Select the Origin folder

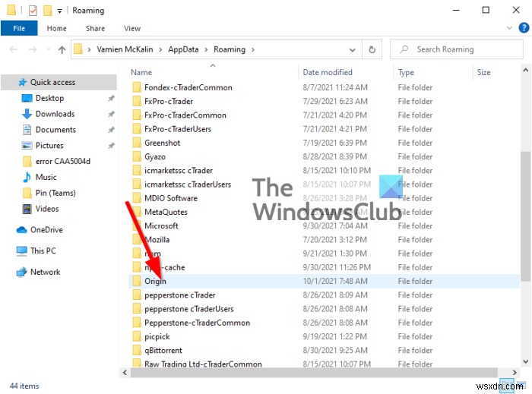[x=155, y=281]
